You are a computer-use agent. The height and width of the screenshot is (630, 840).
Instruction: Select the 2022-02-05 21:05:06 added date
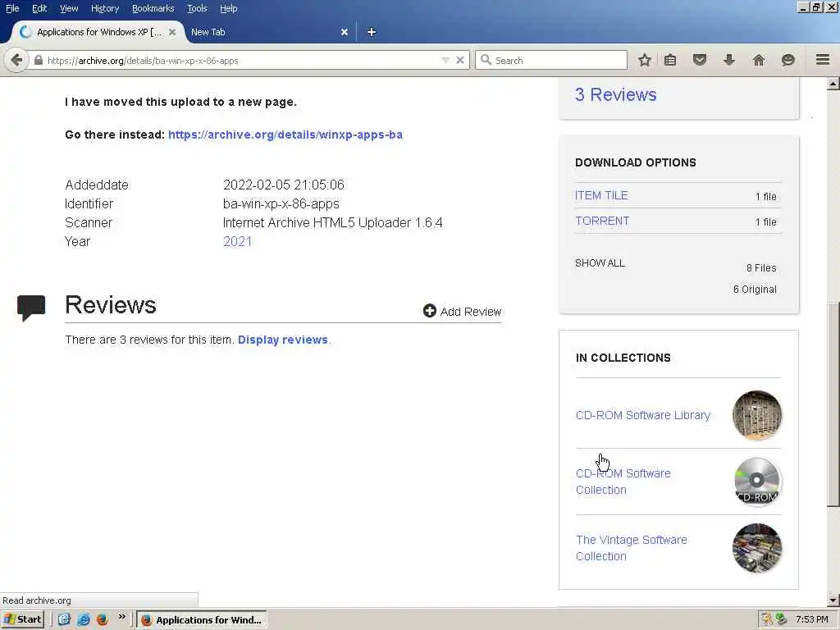click(x=283, y=185)
